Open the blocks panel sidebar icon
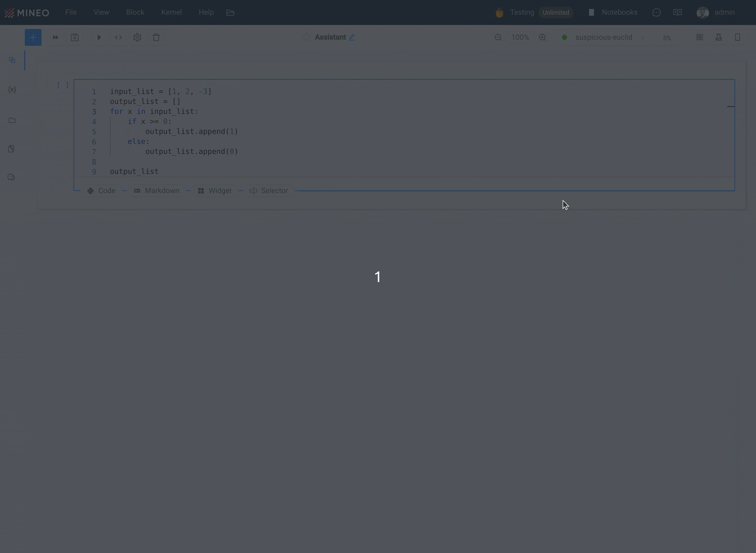756x553 pixels. tap(12, 60)
